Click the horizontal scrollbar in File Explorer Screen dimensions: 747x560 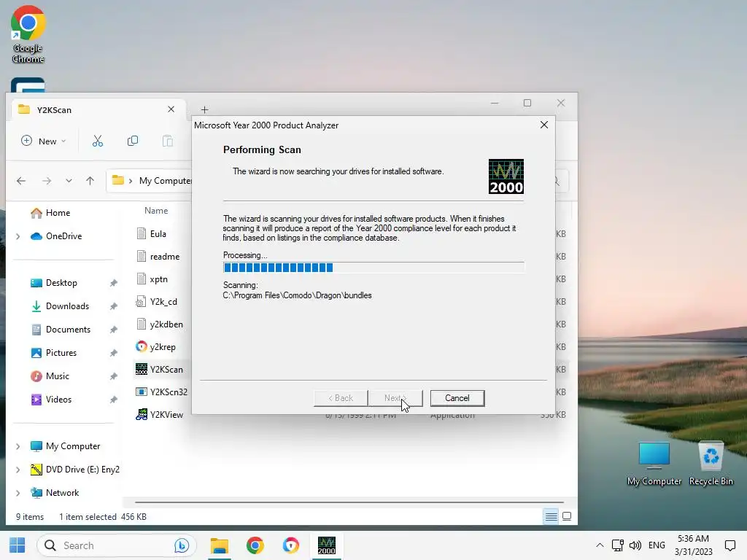tap(349, 502)
